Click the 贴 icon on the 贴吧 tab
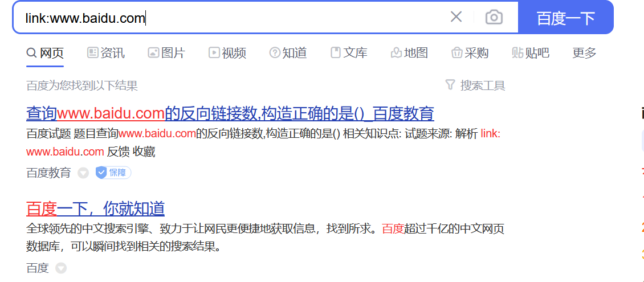 517,53
